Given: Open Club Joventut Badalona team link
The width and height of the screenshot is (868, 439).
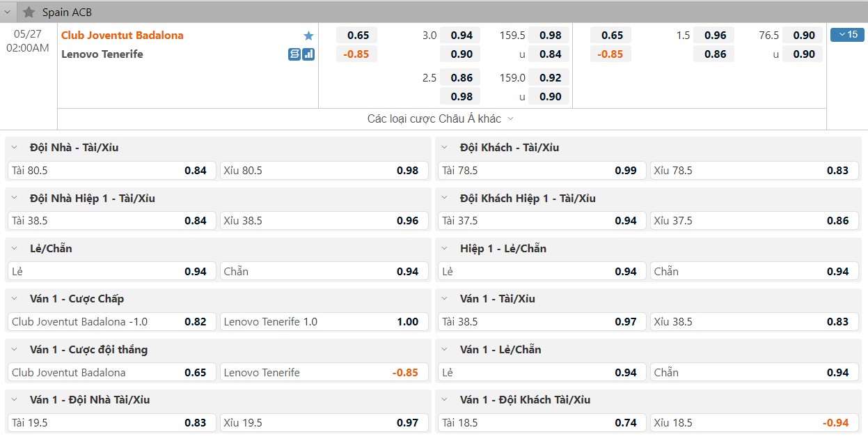Looking at the screenshot, I should pos(123,36).
